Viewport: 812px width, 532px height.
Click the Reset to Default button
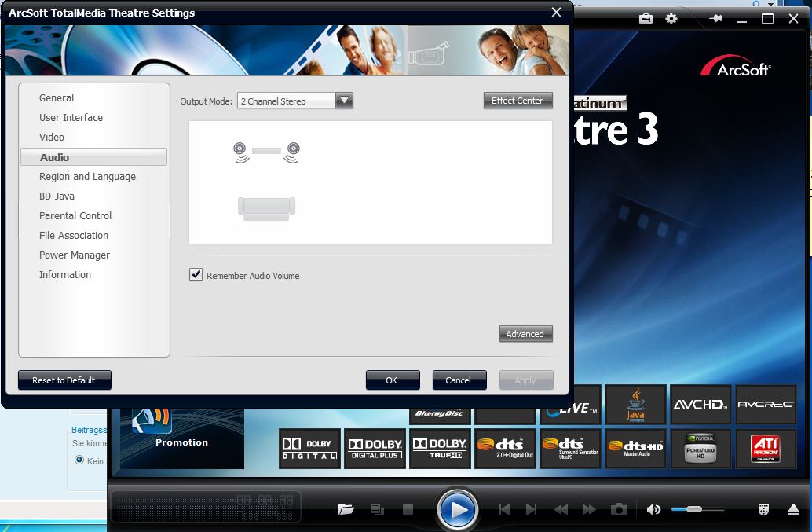click(64, 380)
